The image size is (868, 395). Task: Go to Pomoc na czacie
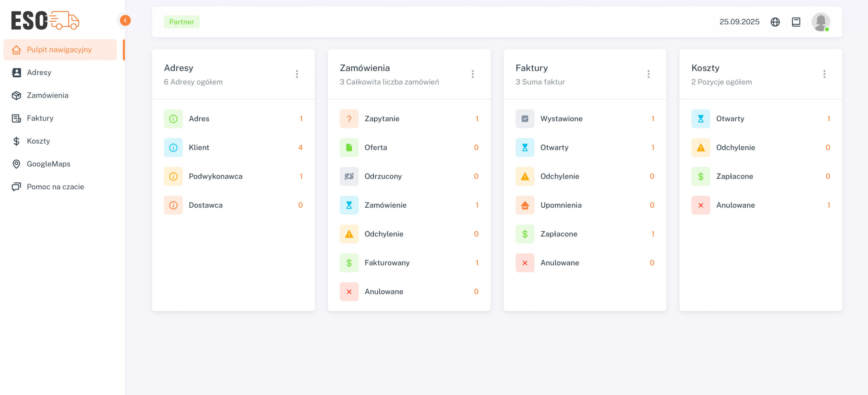(55, 187)
